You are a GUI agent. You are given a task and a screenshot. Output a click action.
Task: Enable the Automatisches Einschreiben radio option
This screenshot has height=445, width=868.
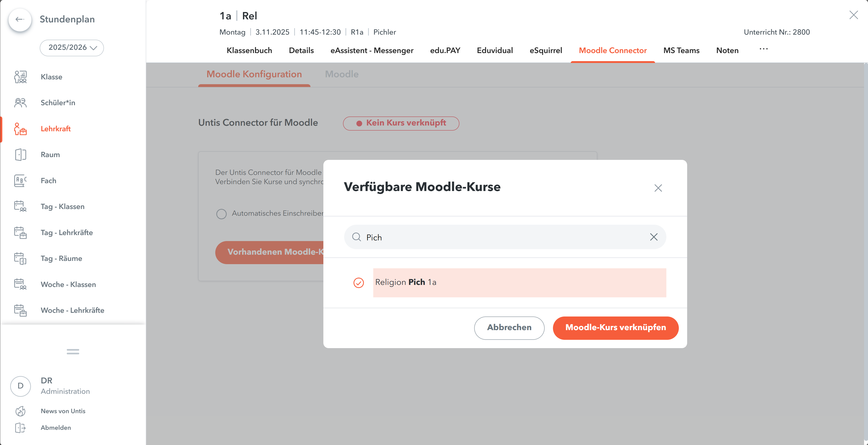point(221,214)
